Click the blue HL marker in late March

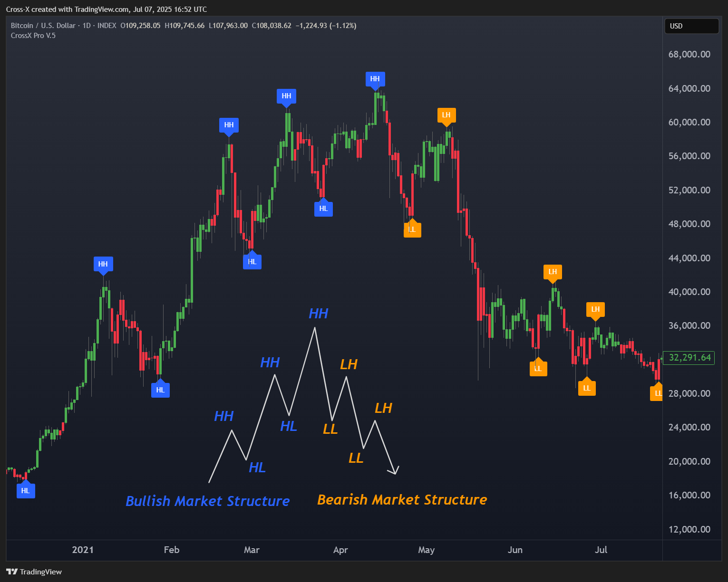323,209
